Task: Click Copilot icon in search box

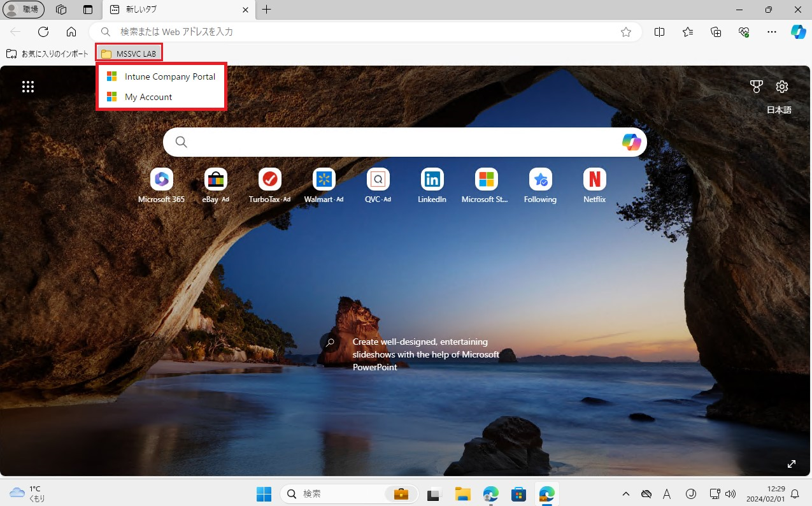Action: pyautogui.click(x=631, y=142)
